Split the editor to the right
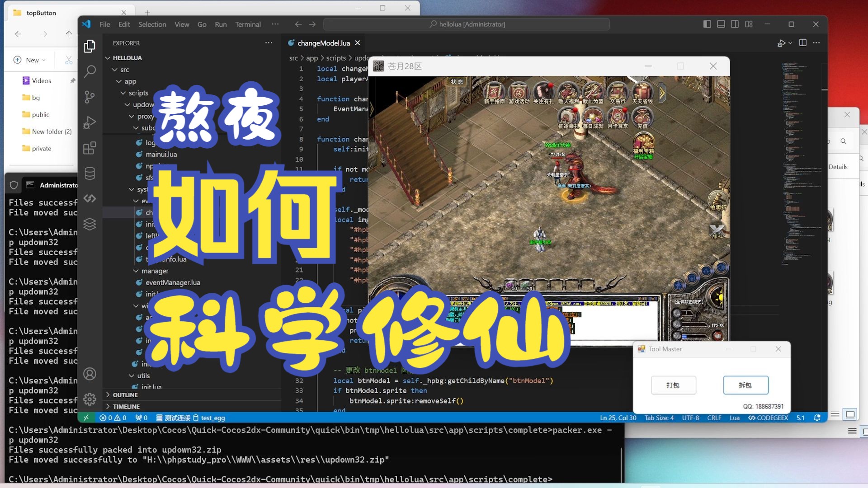 click(x=803, y=42)
